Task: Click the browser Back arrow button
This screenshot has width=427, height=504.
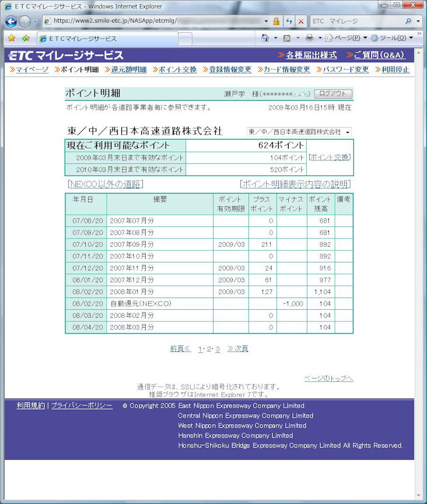Action: click(11, 22)
